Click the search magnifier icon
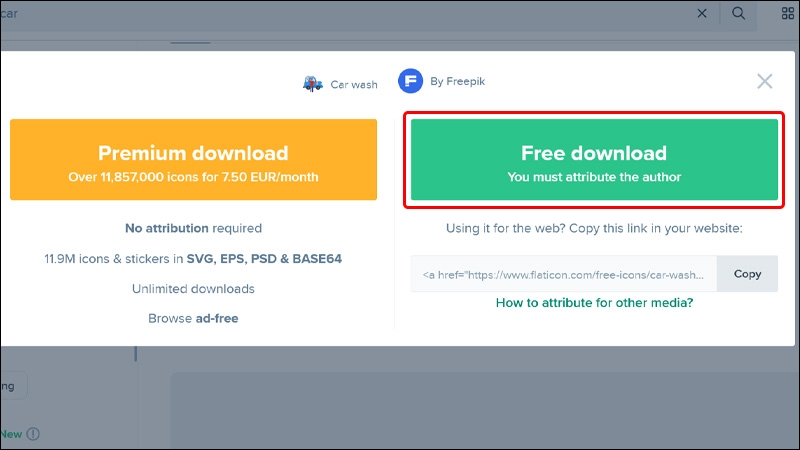Viewport: 800px width, 450px height. (738, 13)
